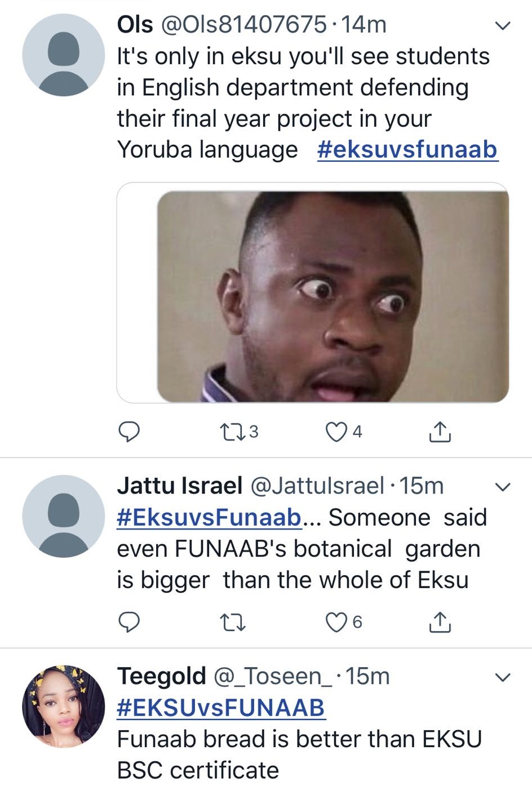Open Jattu Israel's profile avatar
The height and width of the screenshot is (791, 532).
64,516
